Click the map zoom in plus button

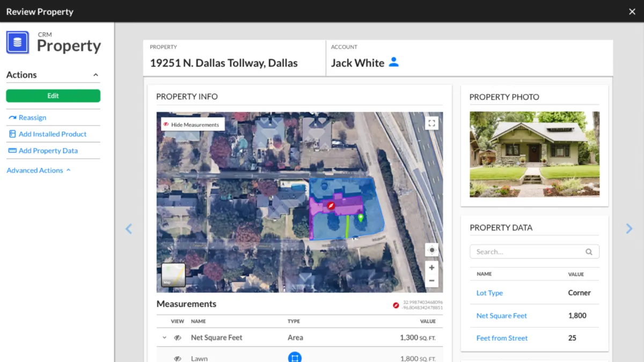coord(431,267)
